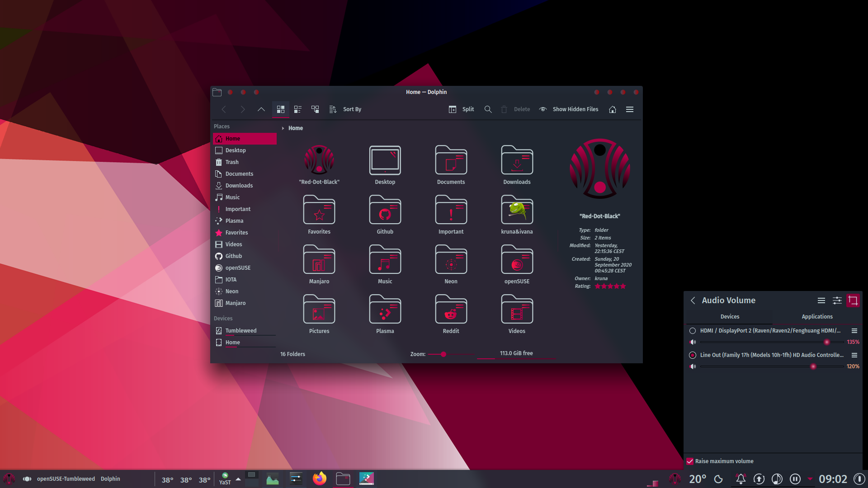Switch to the Devices tab
Image resolution: width=868 pixels, height=488 pixels.
730,317
